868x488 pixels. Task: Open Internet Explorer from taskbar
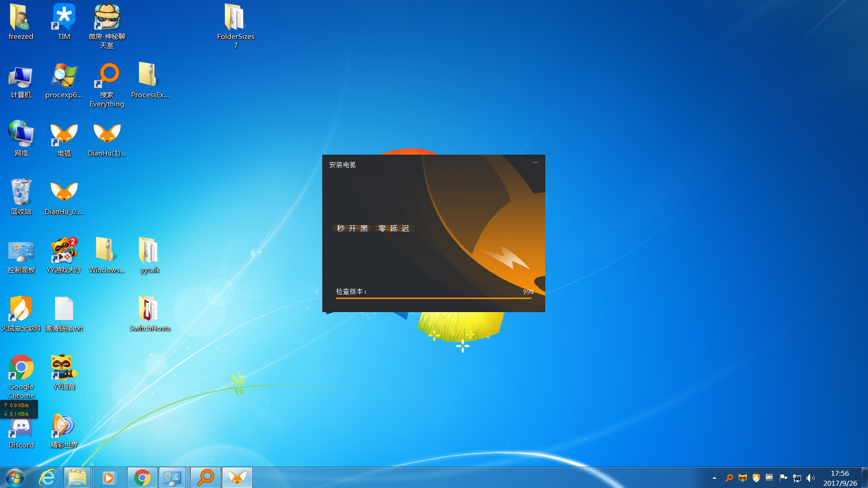[47, 478]
